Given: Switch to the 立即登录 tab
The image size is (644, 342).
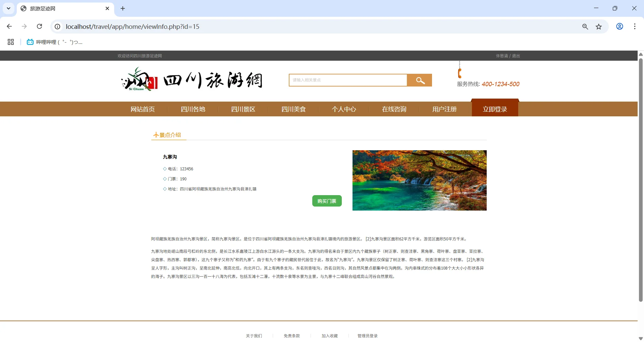Looking at the screenshot, I should click(495, 109).
